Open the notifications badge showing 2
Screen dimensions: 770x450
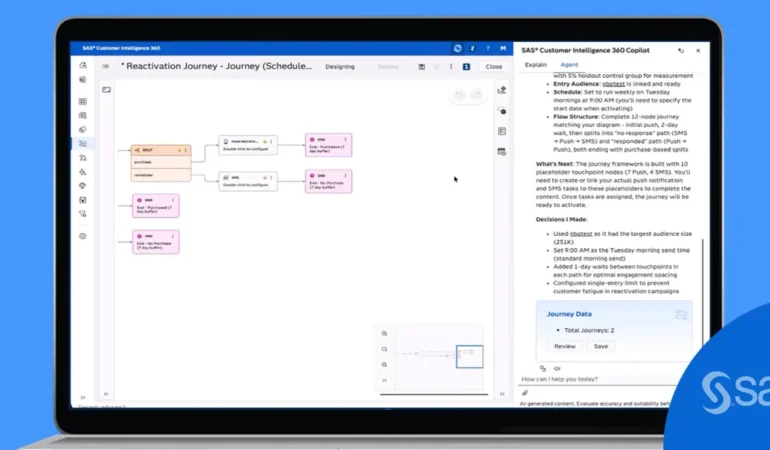click(x=472, y=48)
